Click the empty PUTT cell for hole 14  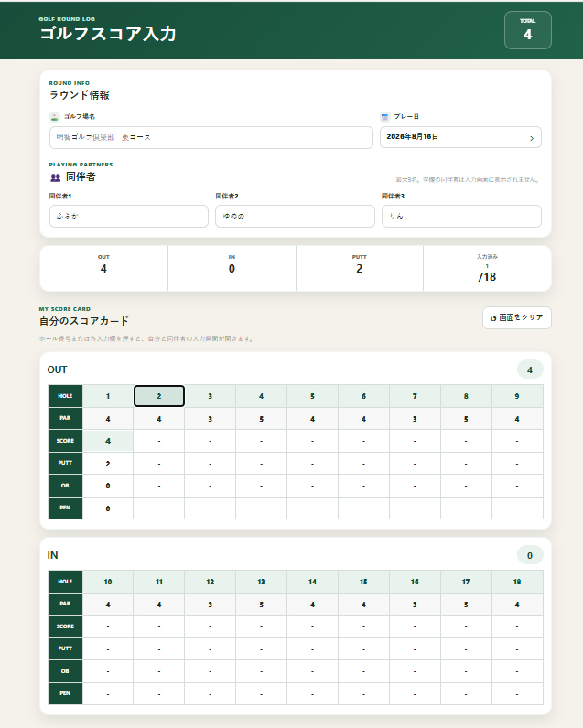pos(312,649)
